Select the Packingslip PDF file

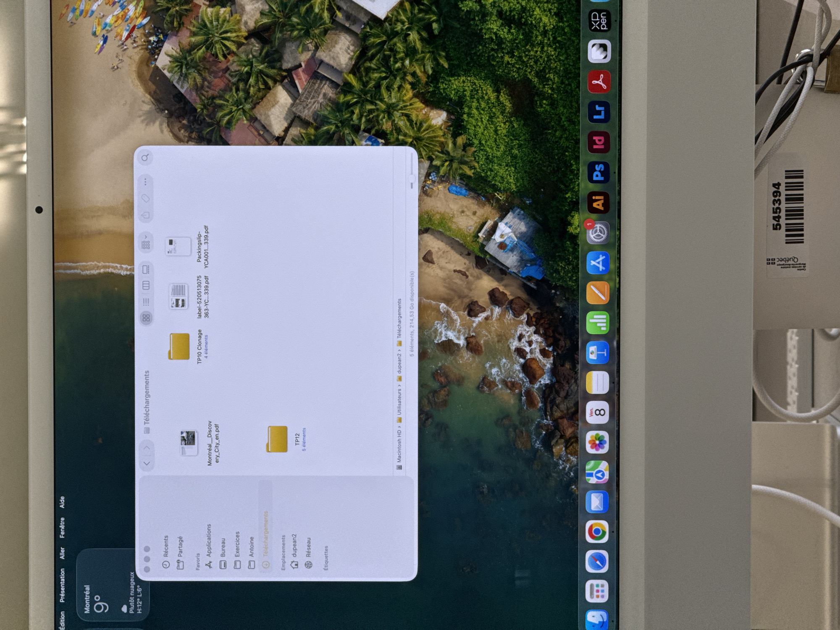(x=178, y=247)
